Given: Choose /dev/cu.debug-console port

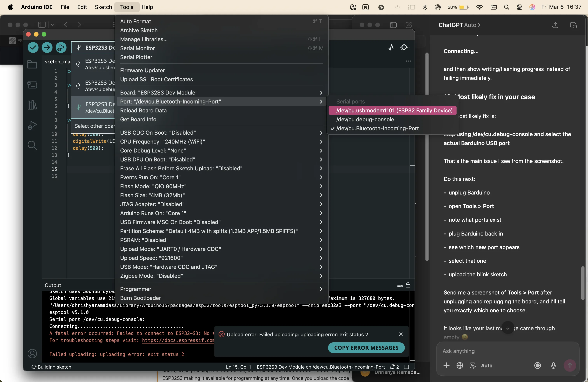Looking at the screenshot, I should [365, 120].
